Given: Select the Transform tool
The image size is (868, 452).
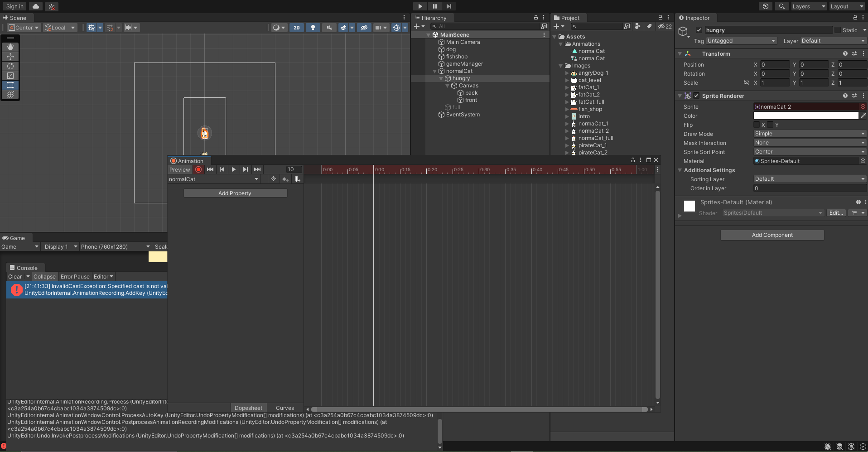Looking at the screenshot, I should [10, 95].
